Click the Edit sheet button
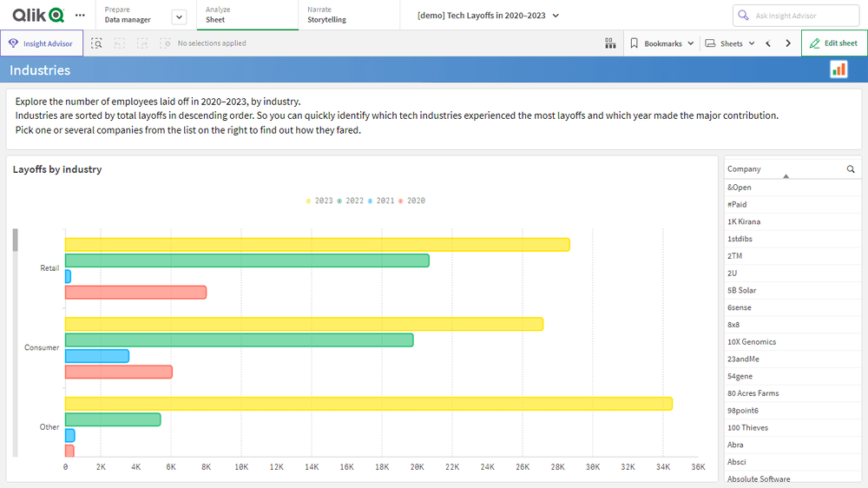The height and width of the screenshot is (488, 868). point(834,43)
